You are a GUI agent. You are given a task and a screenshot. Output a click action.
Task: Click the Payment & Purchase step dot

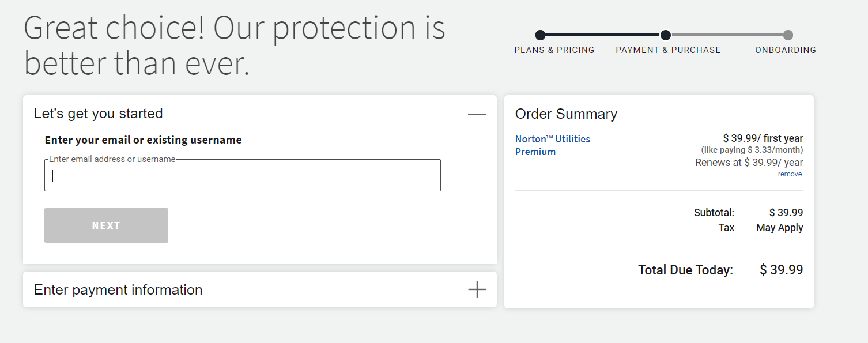(665, 35)
